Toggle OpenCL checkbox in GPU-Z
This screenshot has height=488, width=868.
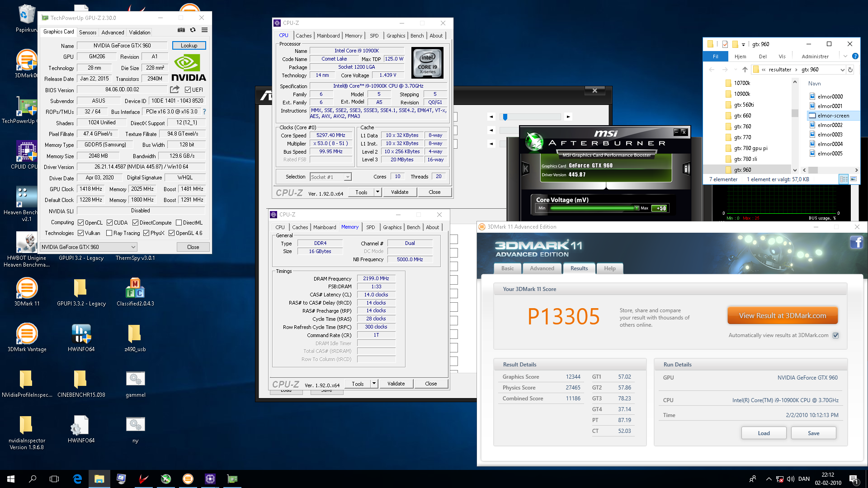(x=80, y=223)
